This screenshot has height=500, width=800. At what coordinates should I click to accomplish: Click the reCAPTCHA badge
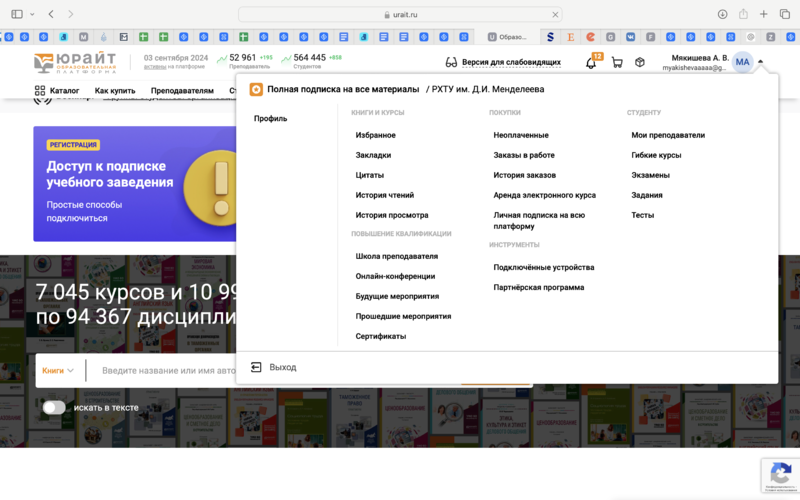[780, 475]
